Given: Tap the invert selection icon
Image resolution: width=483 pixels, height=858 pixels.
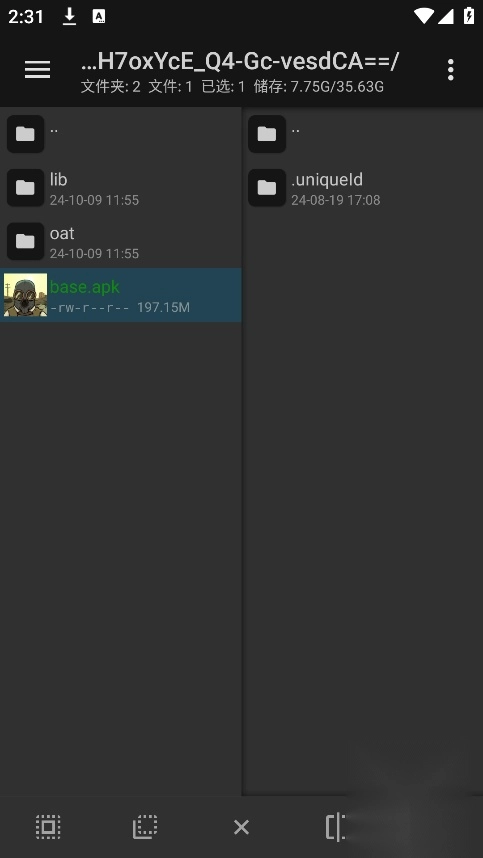Looking at the screenshot, I should tap(145, 826).
